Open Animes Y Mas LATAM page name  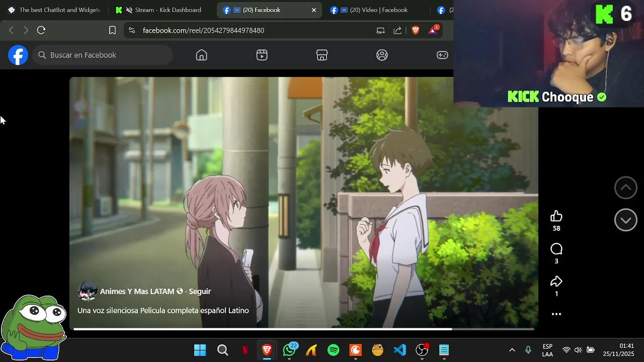pyautogui.click(x=137, y=292)
